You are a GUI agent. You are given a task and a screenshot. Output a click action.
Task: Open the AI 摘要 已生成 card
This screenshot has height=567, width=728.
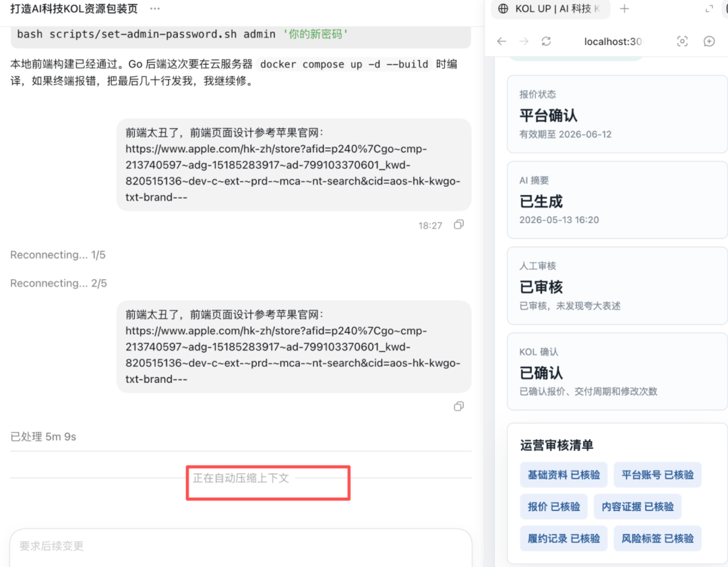point(617,200)
